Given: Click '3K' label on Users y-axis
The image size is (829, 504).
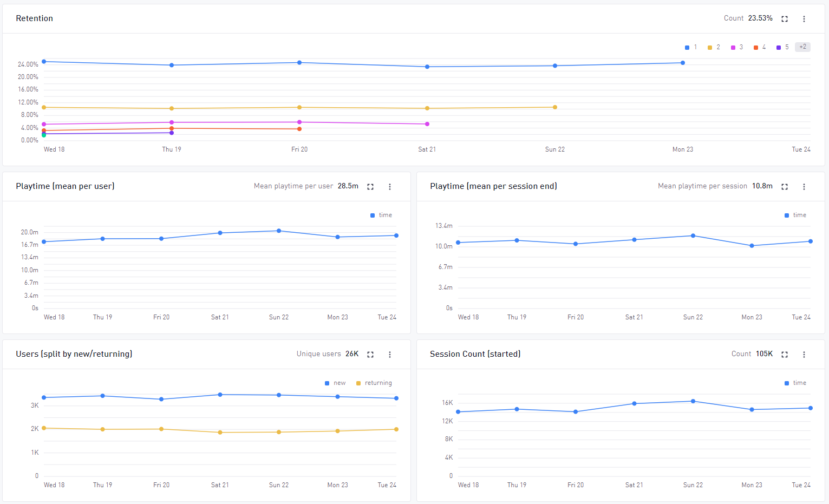Looking at the screenshot, I should pos(35,405).
